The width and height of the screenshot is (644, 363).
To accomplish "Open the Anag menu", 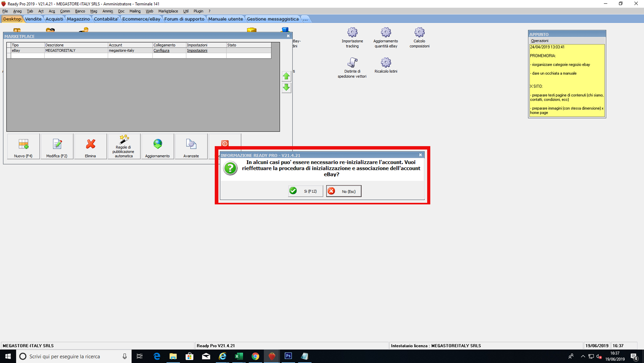I will [17, 11].
